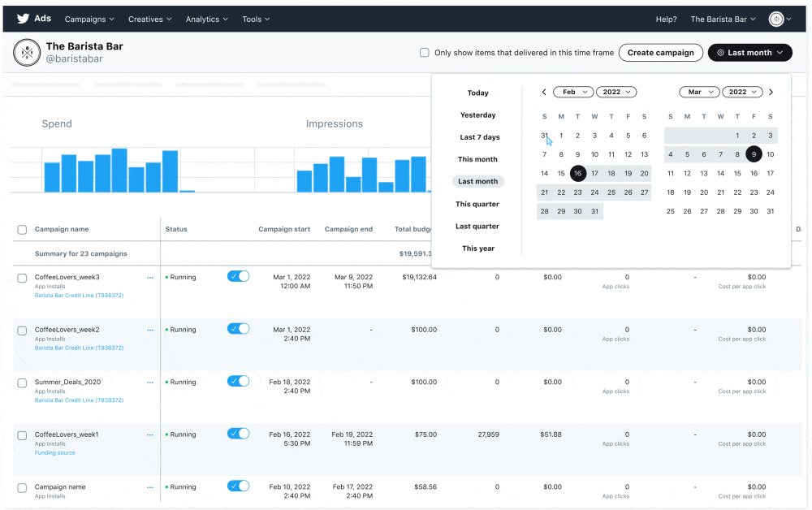Click the Help? link

pos(666,19)
